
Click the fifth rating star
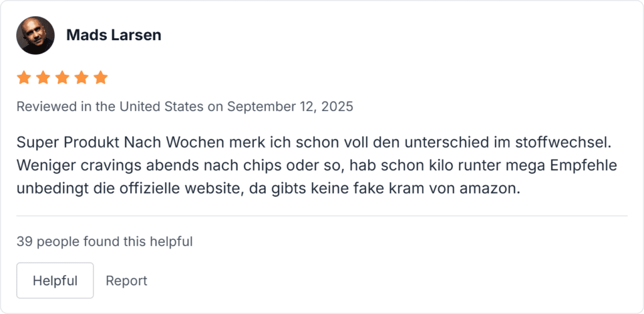(x=101, y=78)
